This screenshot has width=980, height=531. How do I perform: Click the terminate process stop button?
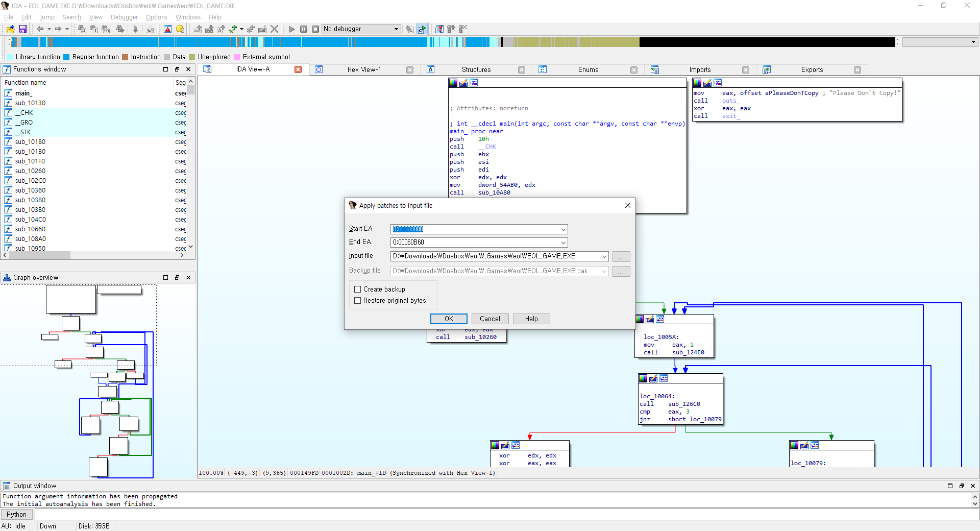[x=315, y=29]
